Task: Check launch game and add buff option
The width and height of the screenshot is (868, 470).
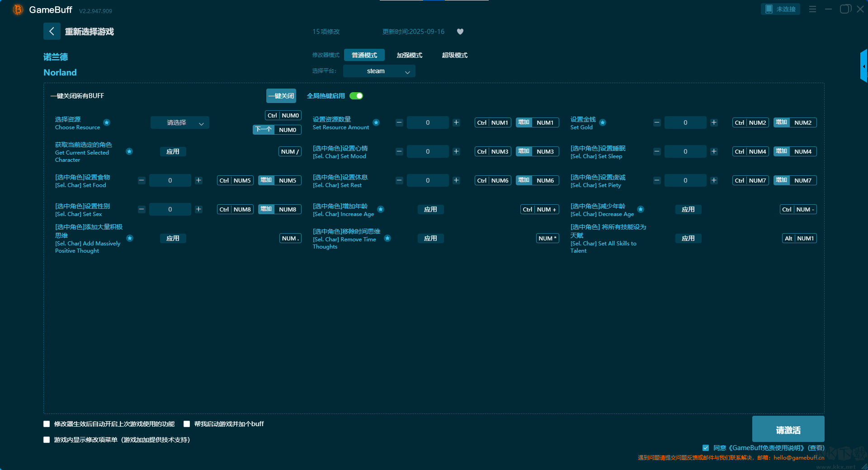Action: [187, 424]
